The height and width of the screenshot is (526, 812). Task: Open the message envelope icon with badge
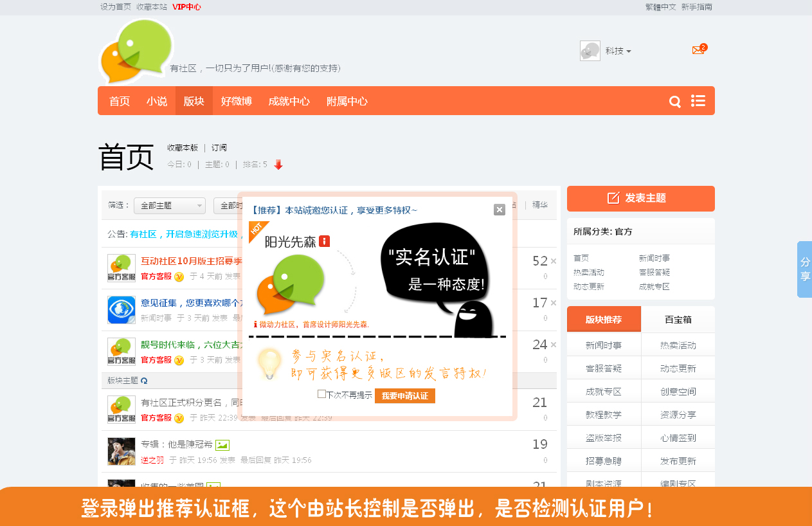698,50
